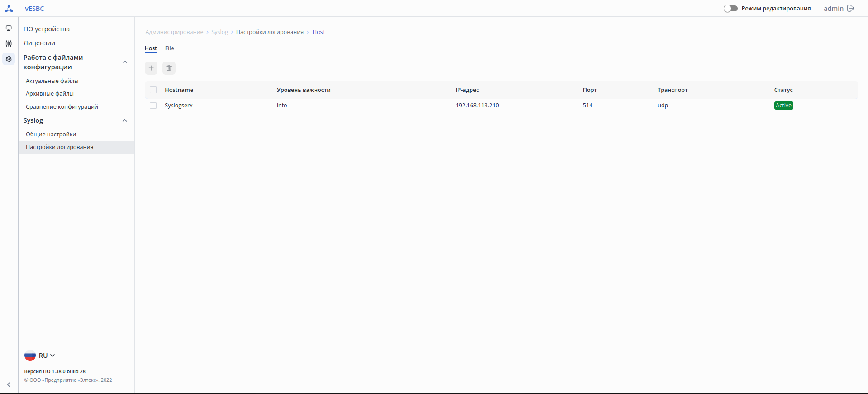Open the RU language dropdown
The width and height of the screenshot is (868, 394).
pyautogui.click(x=40, y=356)
